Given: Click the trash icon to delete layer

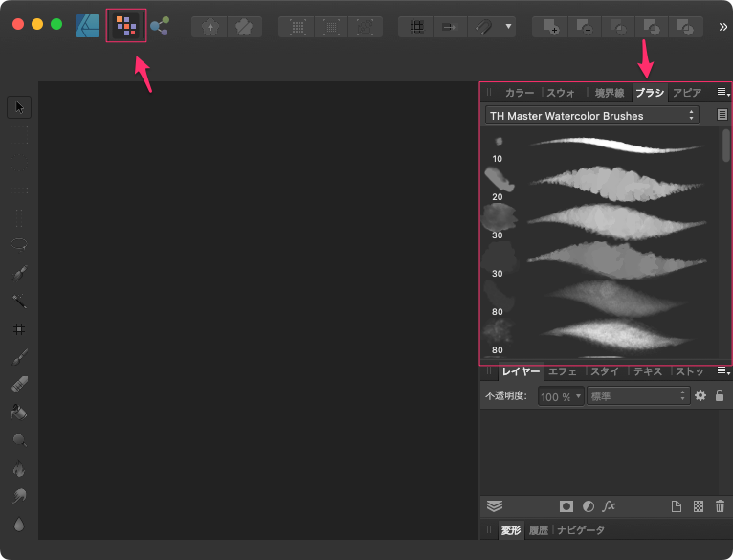Looking at the screenshot, I should (x=721, y=506).
